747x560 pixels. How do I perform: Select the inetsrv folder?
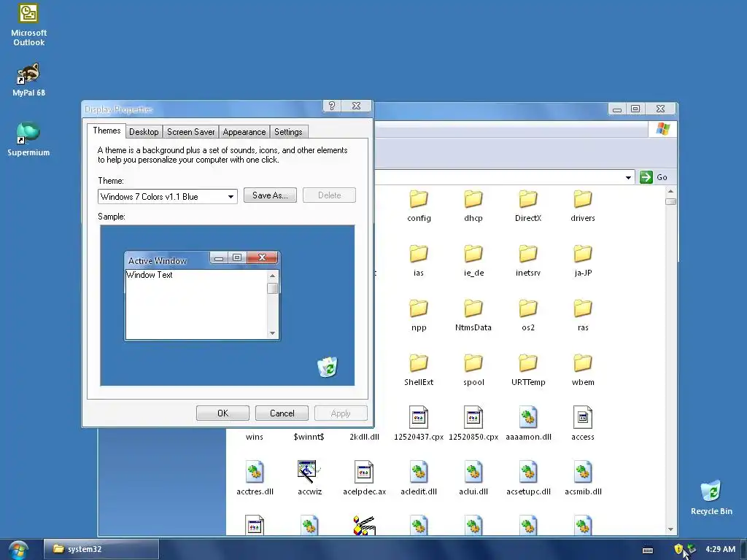[528, 261]
